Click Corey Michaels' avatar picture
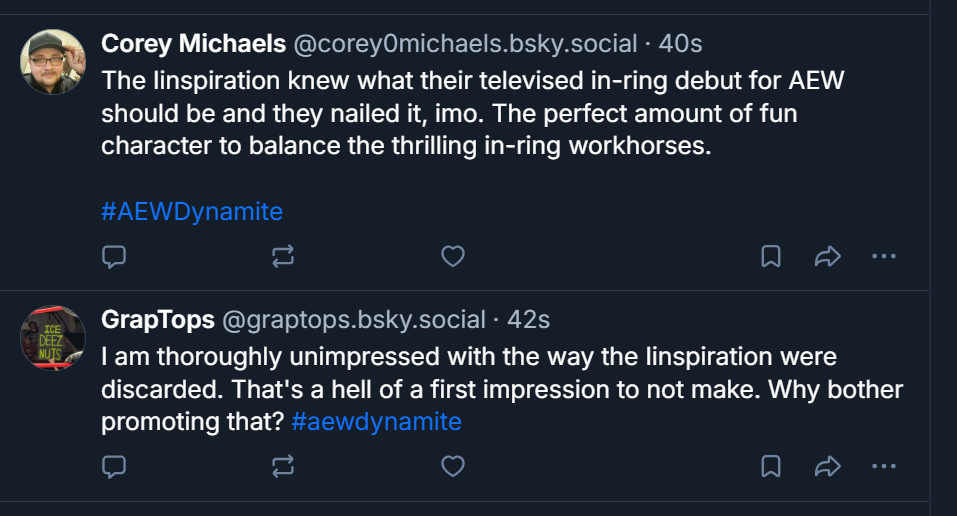957x516 pixels. click(x=53, y=61)
